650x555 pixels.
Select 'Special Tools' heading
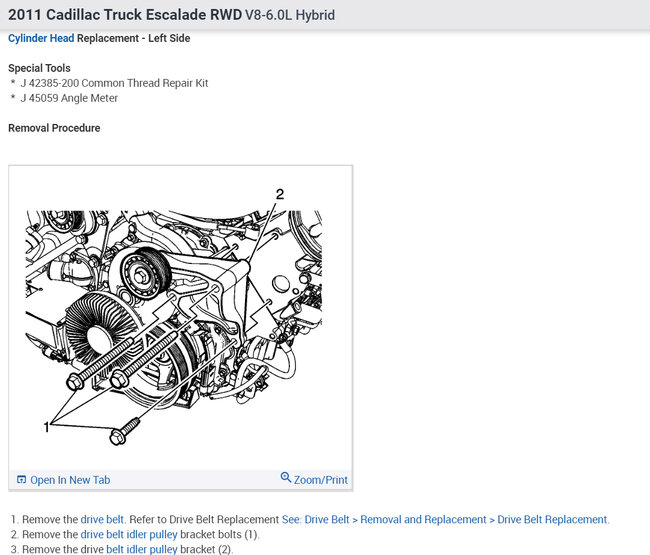pos(39,68)
